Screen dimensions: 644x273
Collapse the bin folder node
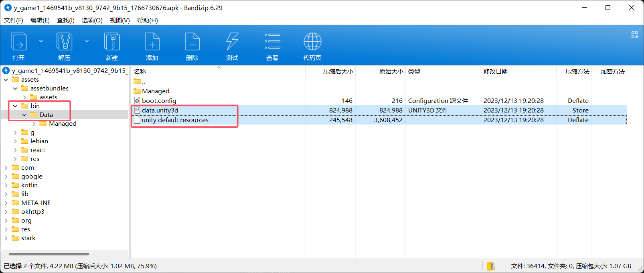tap(15, 106)
